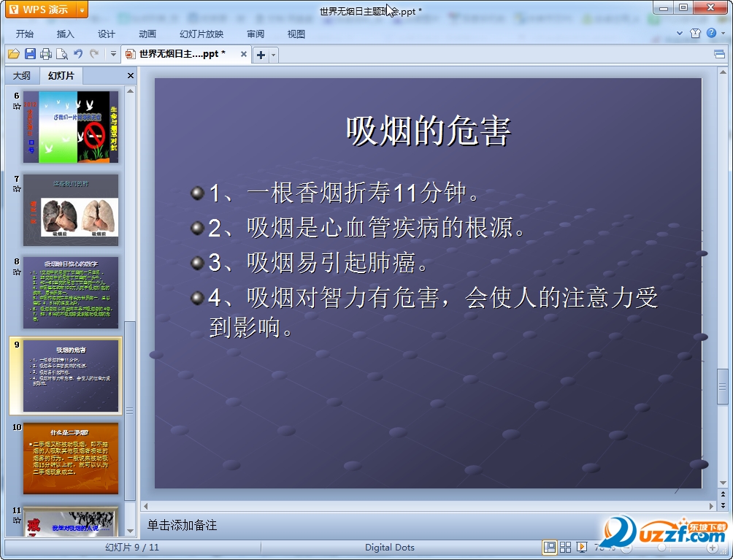Open file using the folder icon
Screen dimensions: 733x560
(14, 54)
